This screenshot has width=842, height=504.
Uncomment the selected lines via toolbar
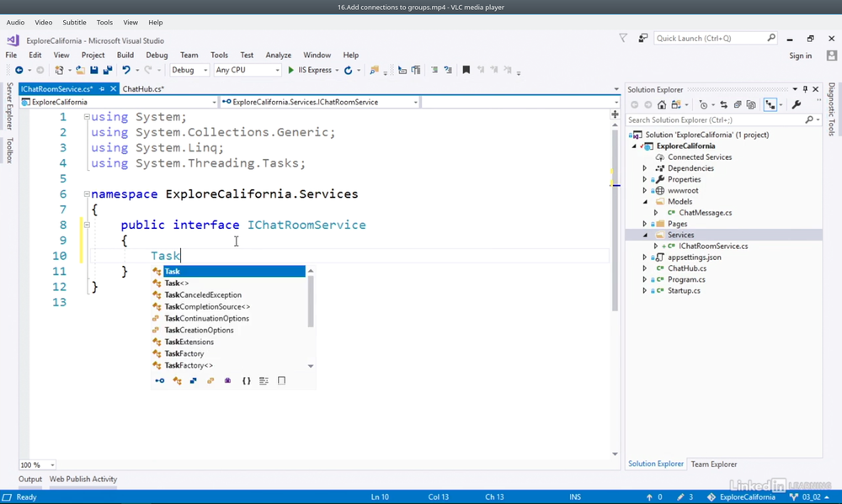point(448,71)
